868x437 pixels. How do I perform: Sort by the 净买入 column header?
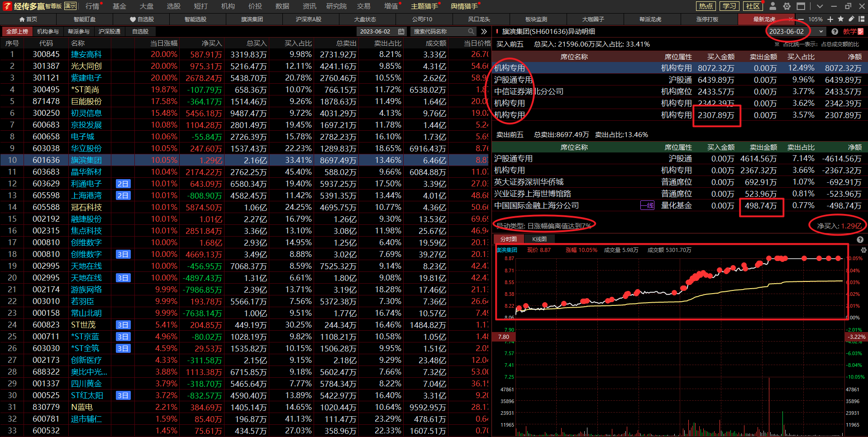(x=212, y=43)
